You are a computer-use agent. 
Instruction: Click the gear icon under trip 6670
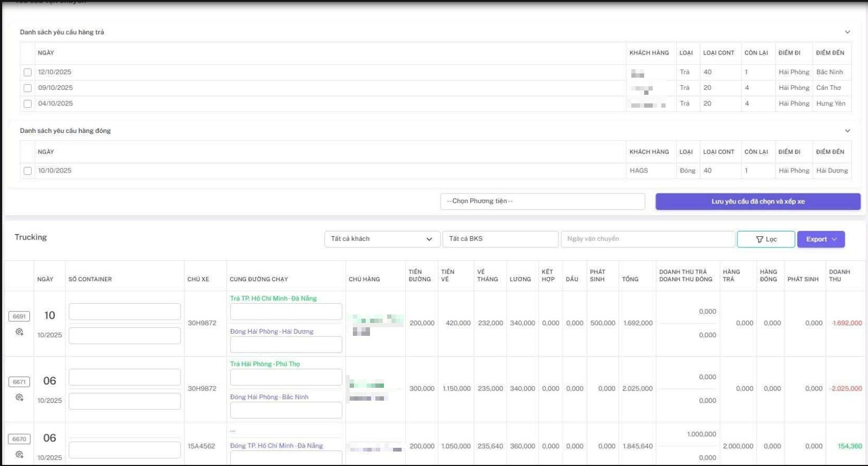point(19,455)
